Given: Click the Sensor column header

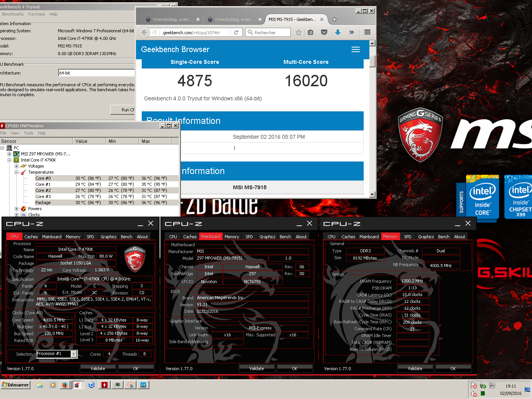Looking at the screenshot, I should [x=36, y=141].
